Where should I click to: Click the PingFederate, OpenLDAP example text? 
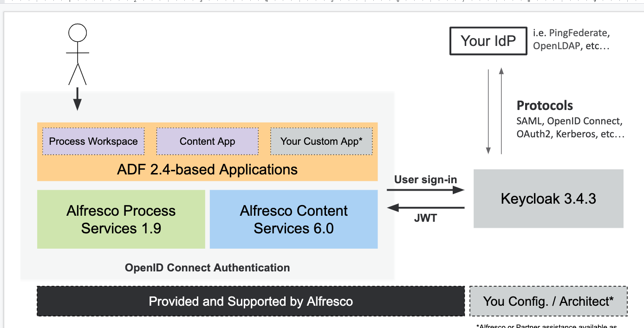coord(571,39)
